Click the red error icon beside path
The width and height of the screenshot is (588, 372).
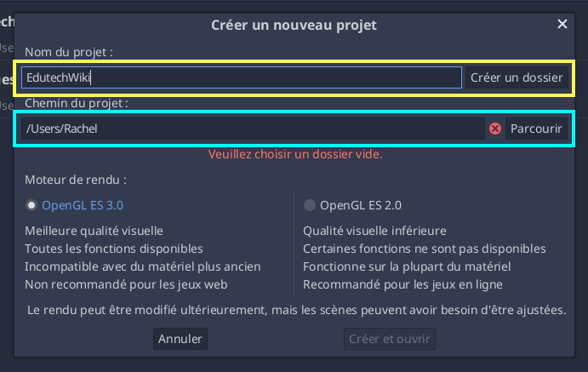tap(495, 129)
